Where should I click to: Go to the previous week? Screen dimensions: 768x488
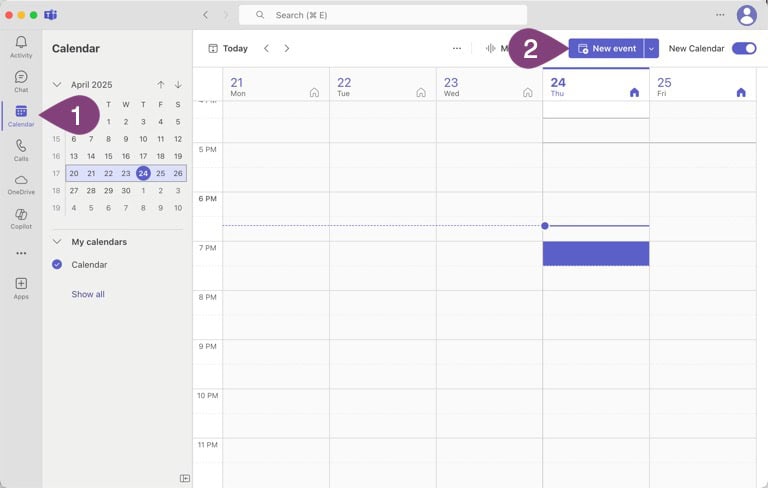(266, 48)
